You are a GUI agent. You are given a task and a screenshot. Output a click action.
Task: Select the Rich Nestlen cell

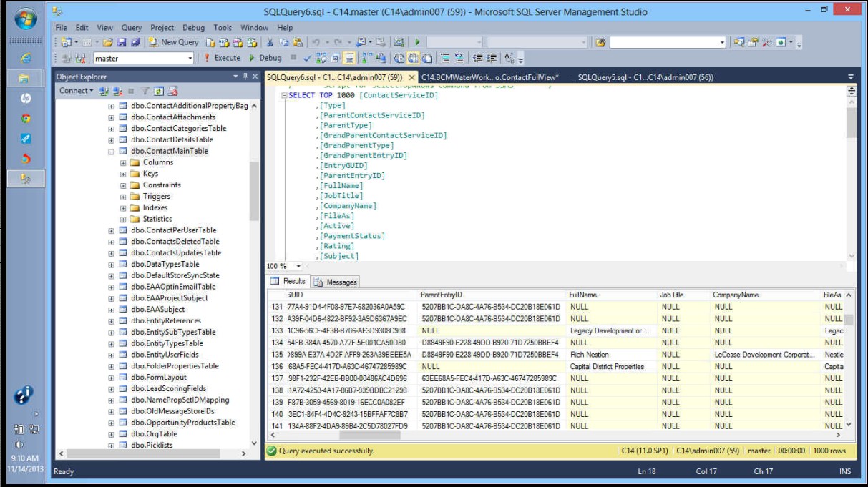click(613, 355)
